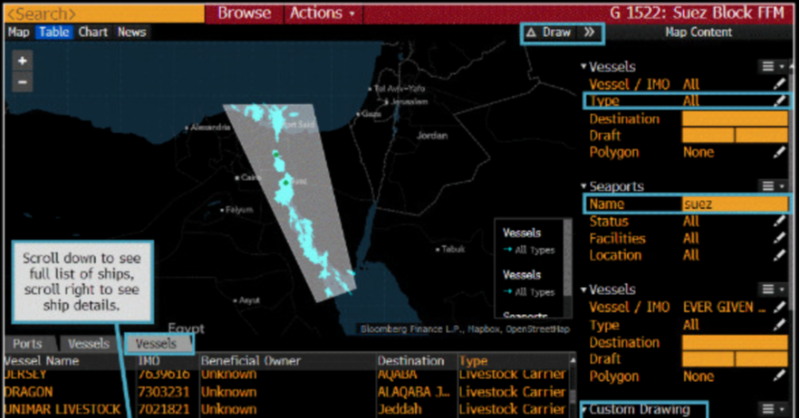Edit Seaports Location pencil icon

point(779,255)
